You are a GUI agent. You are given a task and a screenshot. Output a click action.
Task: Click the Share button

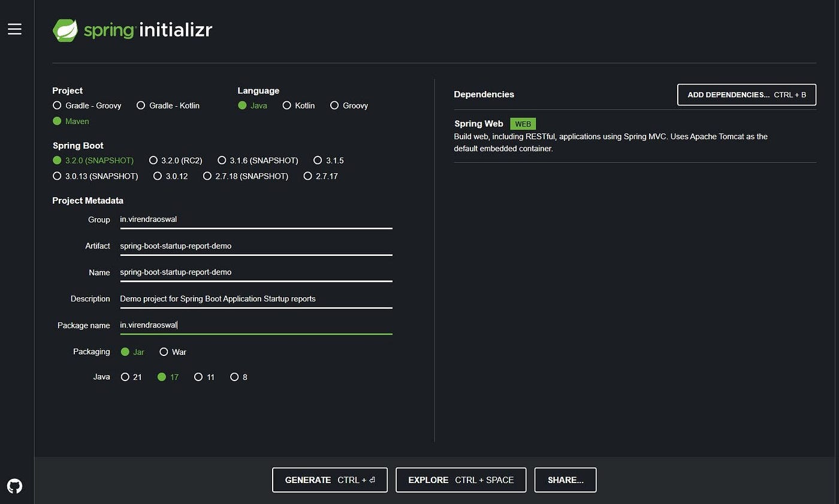tap(565, 480)
